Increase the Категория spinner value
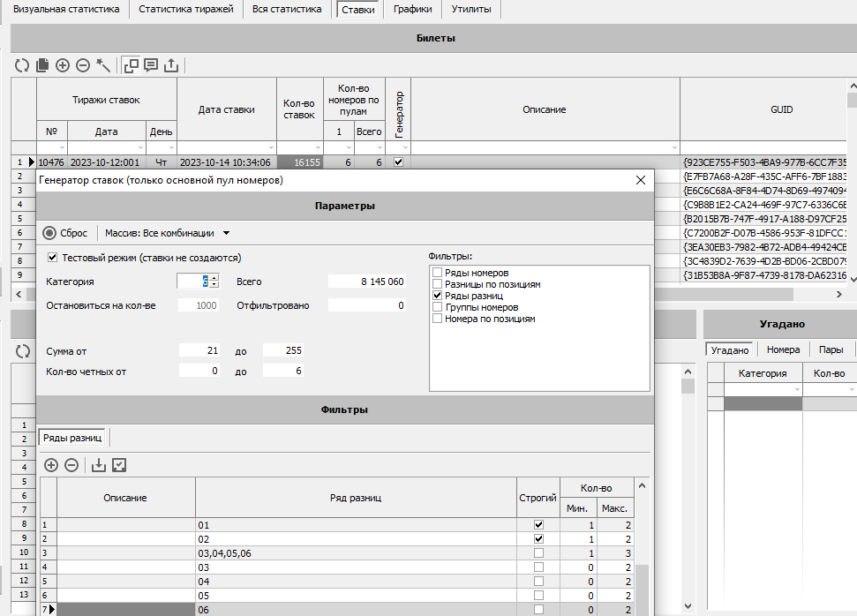This screenshot has width=857, height=616. click(214, 278)
